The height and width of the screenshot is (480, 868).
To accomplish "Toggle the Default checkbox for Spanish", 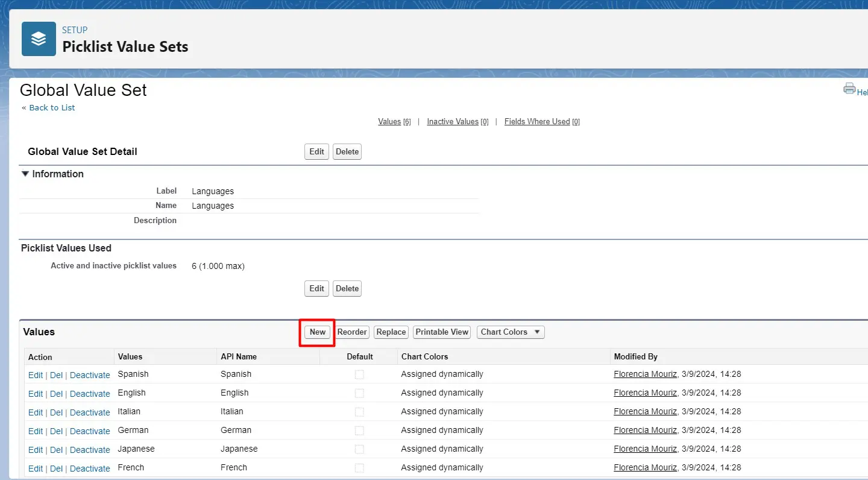I will tap(359, 374).
